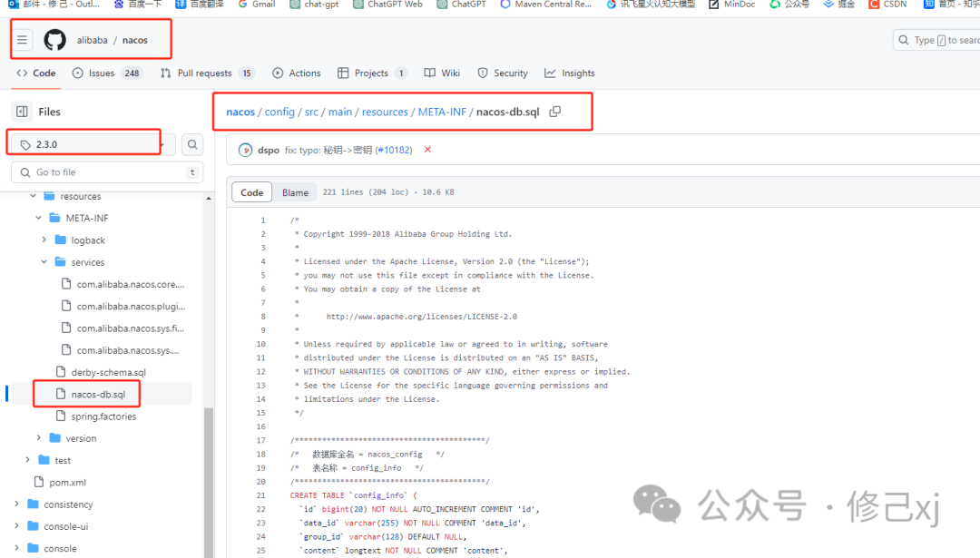Open the CSDN bookmark

(887, 5)
